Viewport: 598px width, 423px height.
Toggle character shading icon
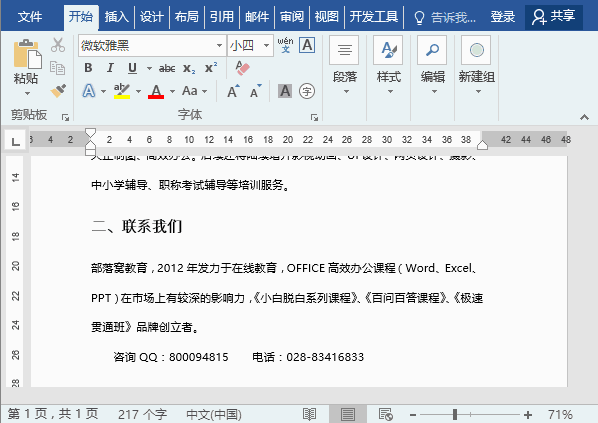click(x=285, y=91)
